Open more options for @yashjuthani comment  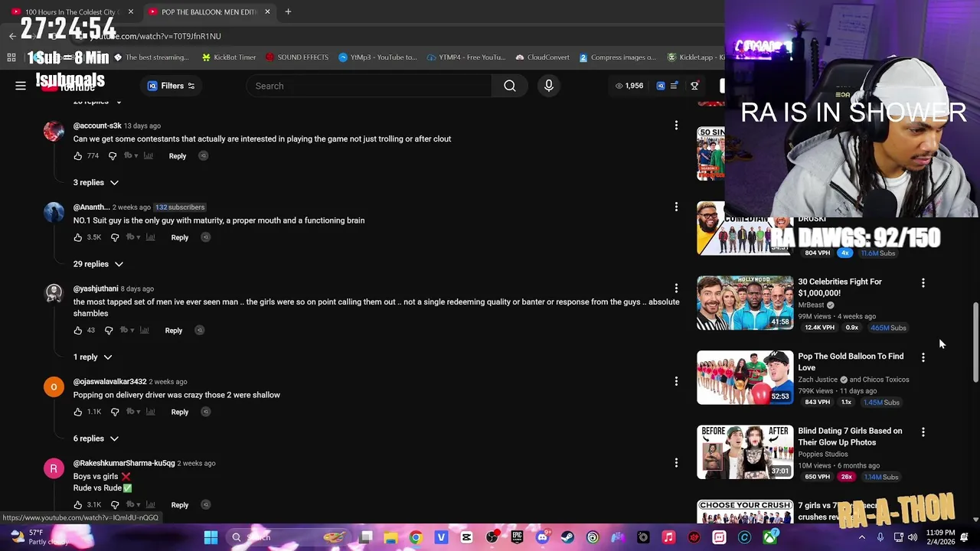[676, 289]
